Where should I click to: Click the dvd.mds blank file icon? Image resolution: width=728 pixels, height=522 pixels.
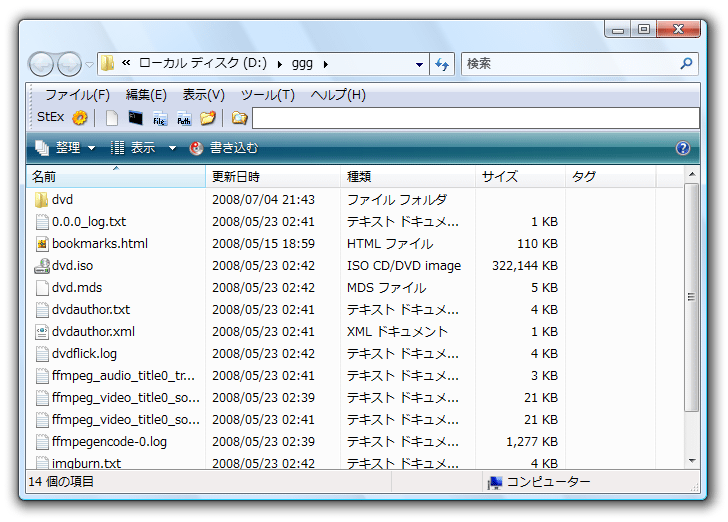click(x=42, y=288)
